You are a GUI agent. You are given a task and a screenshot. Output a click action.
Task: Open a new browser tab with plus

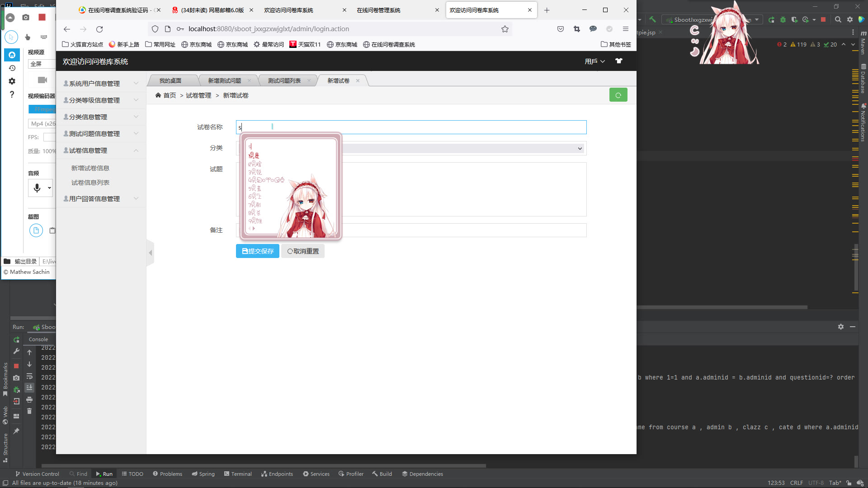point(547,10)
